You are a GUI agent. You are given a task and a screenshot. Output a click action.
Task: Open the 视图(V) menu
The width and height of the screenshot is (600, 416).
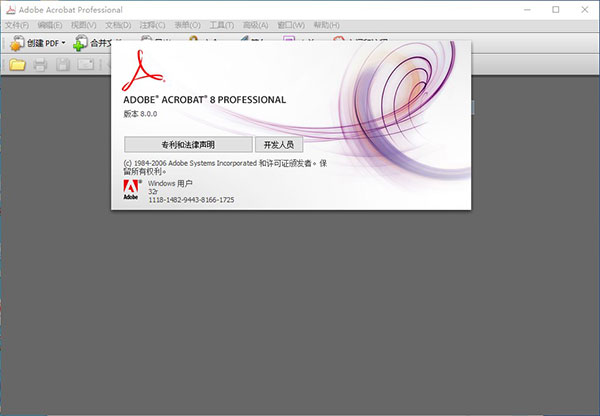(83, 25)
